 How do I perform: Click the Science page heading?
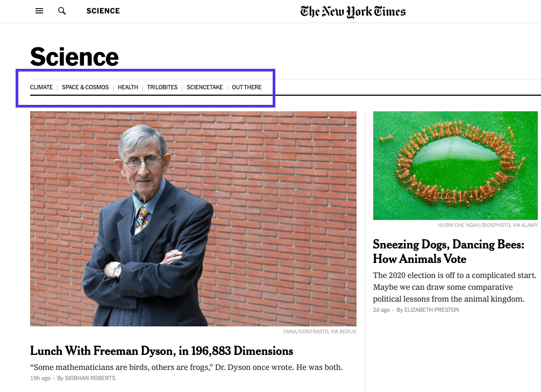tap(74, 56)
